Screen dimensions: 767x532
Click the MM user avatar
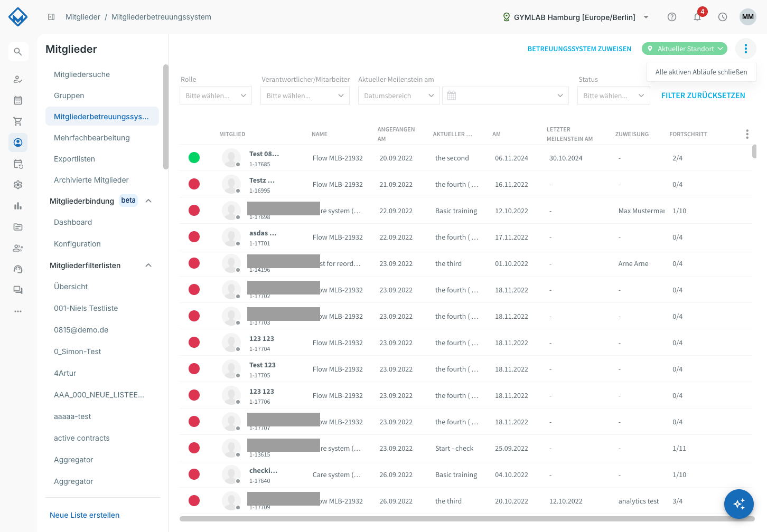748,17
